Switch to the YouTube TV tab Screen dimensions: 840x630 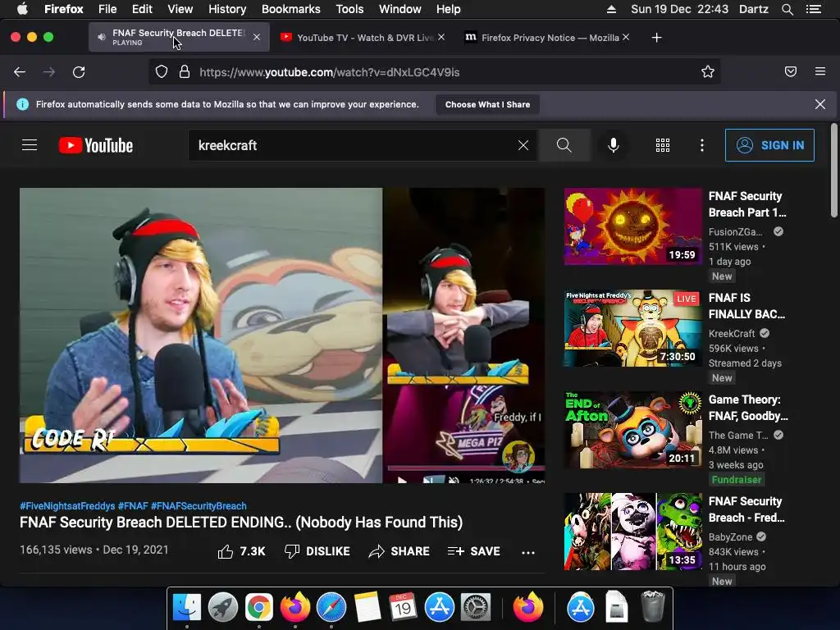(363, 38)
